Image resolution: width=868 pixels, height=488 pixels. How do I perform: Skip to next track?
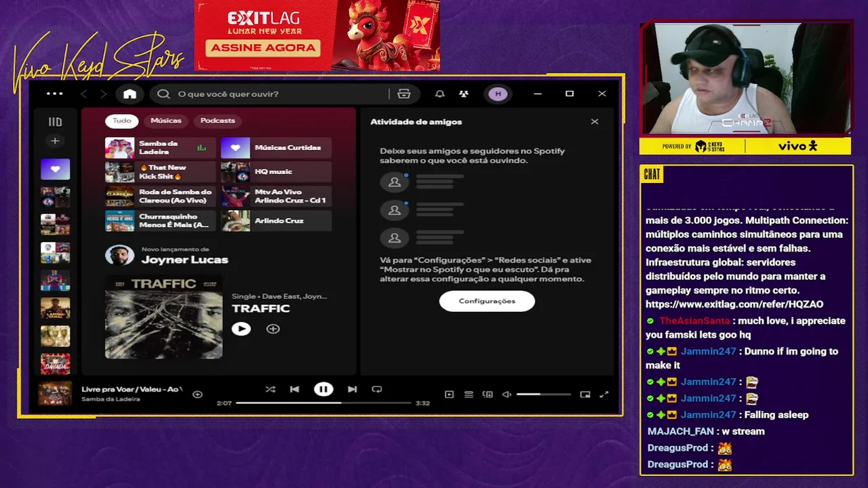coord(352,389)
